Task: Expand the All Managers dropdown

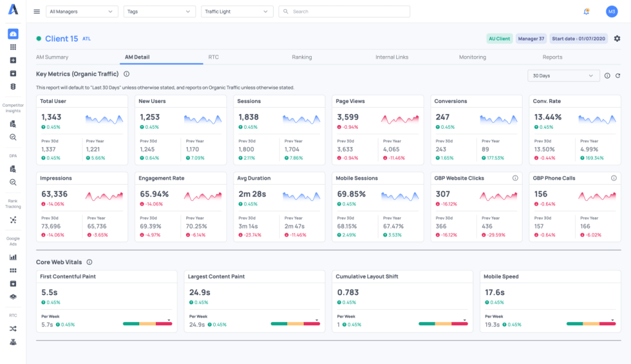Action: coord(83,12)
